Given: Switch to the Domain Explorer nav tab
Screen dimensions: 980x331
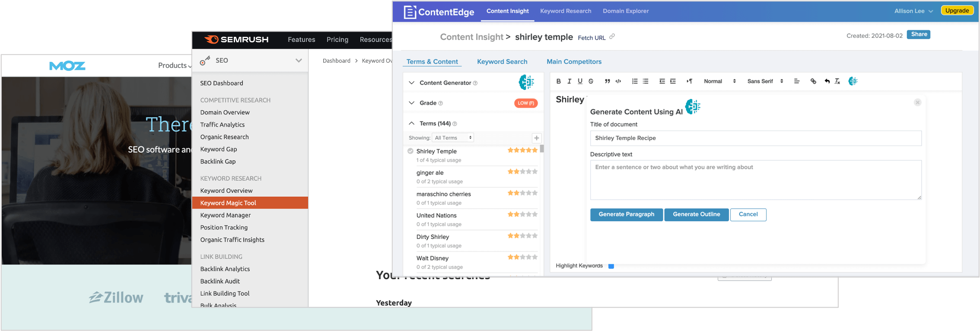Looking at the screenshot, I should (626, 11).
